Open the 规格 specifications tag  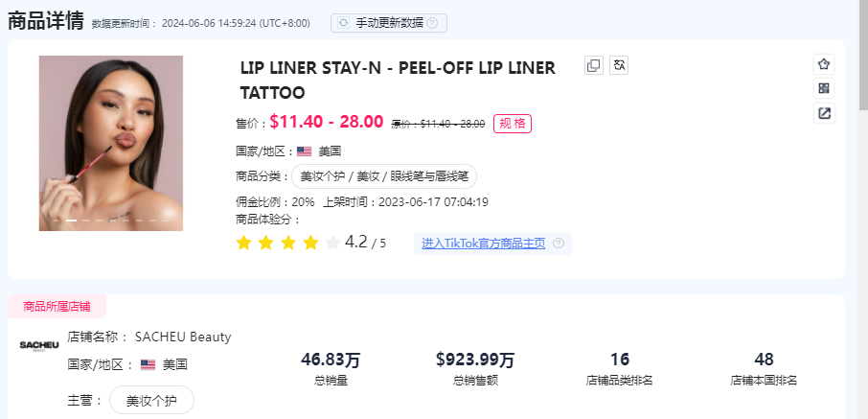pos(512,123)
